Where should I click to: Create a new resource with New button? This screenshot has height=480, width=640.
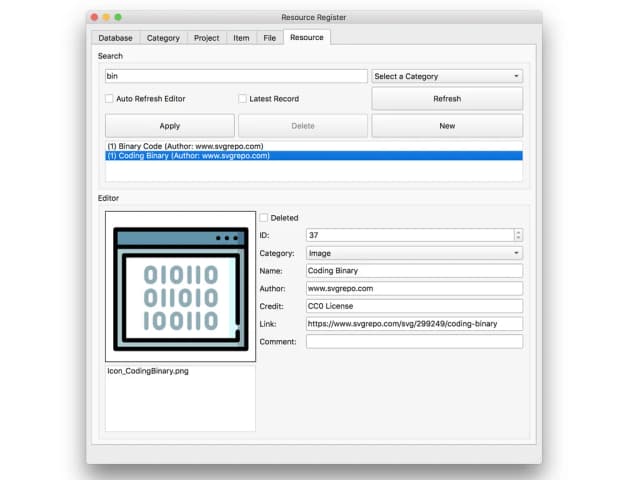pos(447,126)
